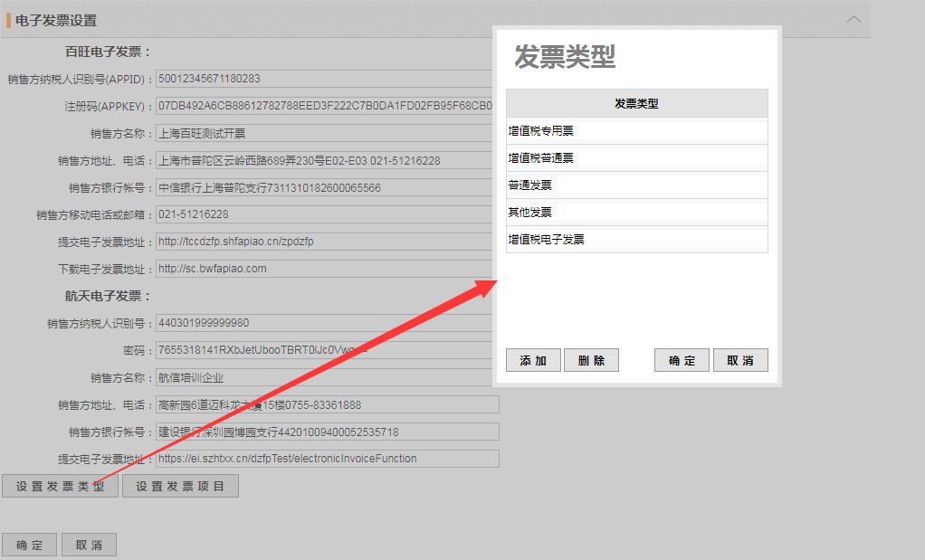Open 设置发票项目 button
The width and height of the screenshot is (925, 560).
click(x=180, y=487)
